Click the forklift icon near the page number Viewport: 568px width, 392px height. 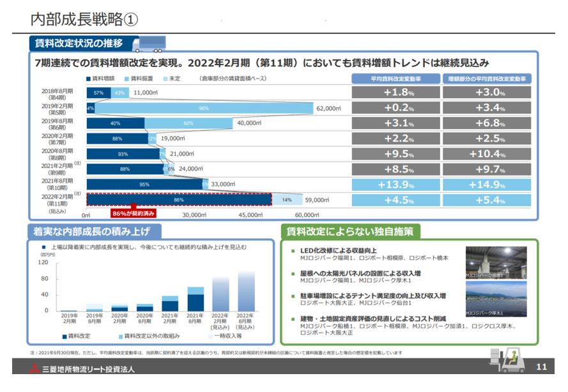(506, 361)
